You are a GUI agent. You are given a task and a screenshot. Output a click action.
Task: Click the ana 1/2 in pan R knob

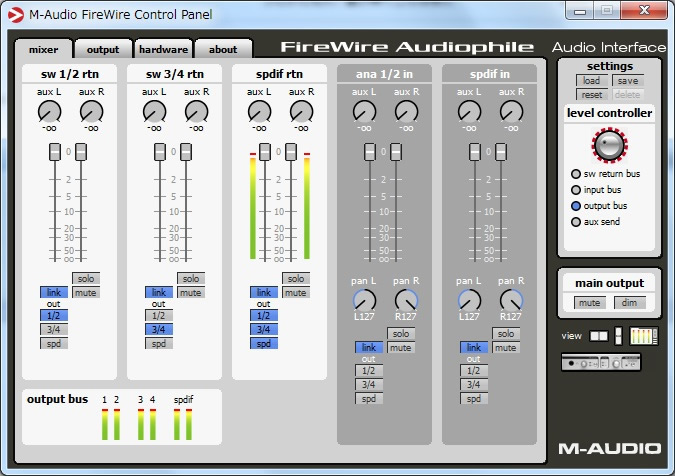(406, 300)
